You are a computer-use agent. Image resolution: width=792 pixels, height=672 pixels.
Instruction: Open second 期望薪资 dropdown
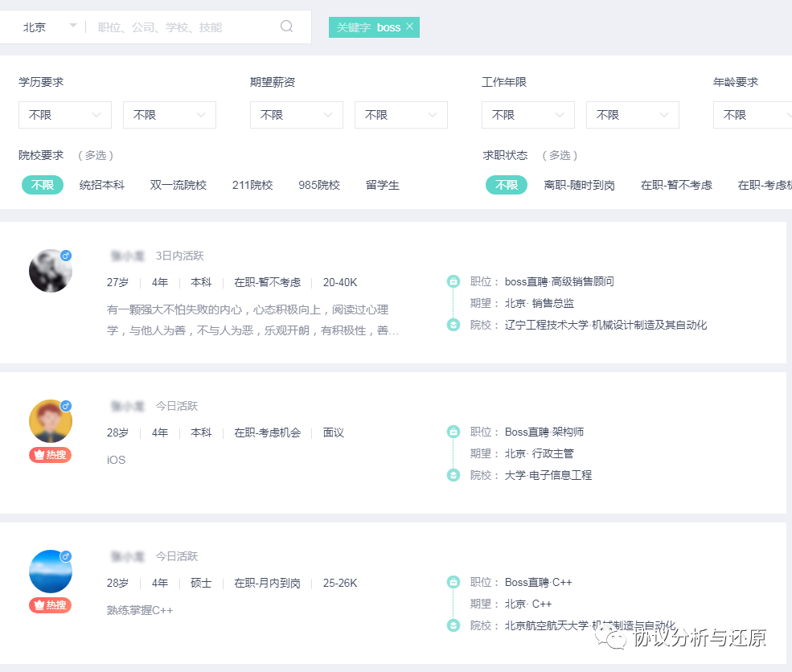pos(401,115)
